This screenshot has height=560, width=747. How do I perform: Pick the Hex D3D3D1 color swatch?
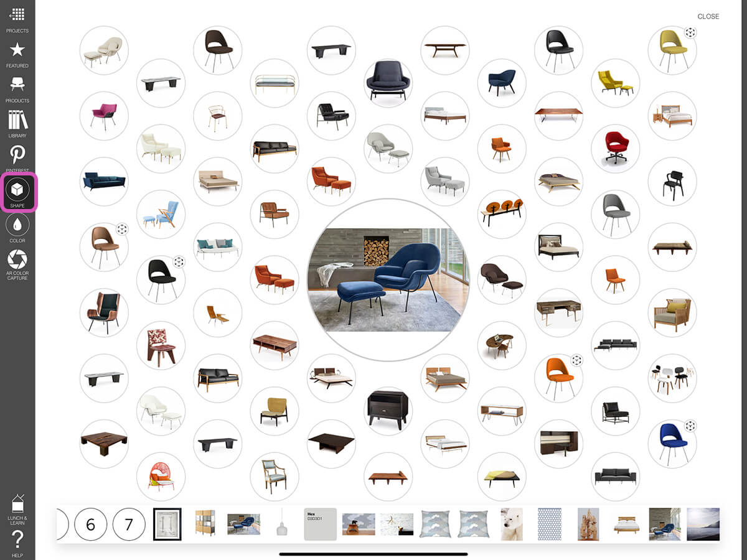[x=320, y=525]
